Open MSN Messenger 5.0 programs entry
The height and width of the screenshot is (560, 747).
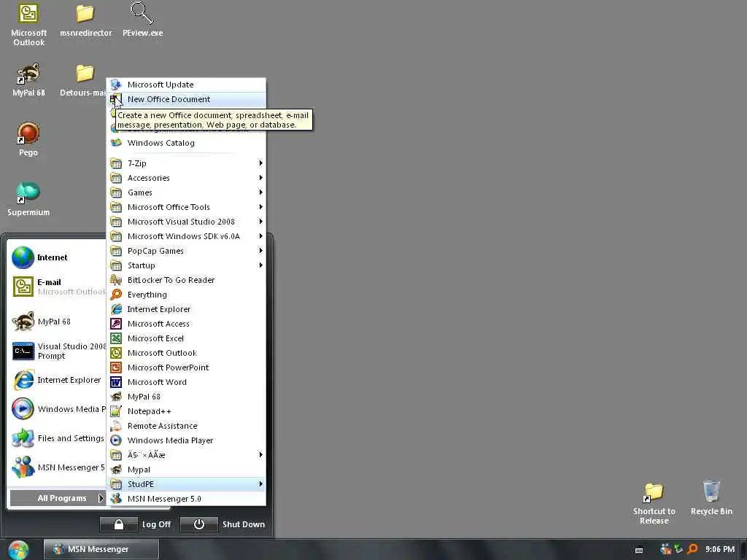pos(186,499)
